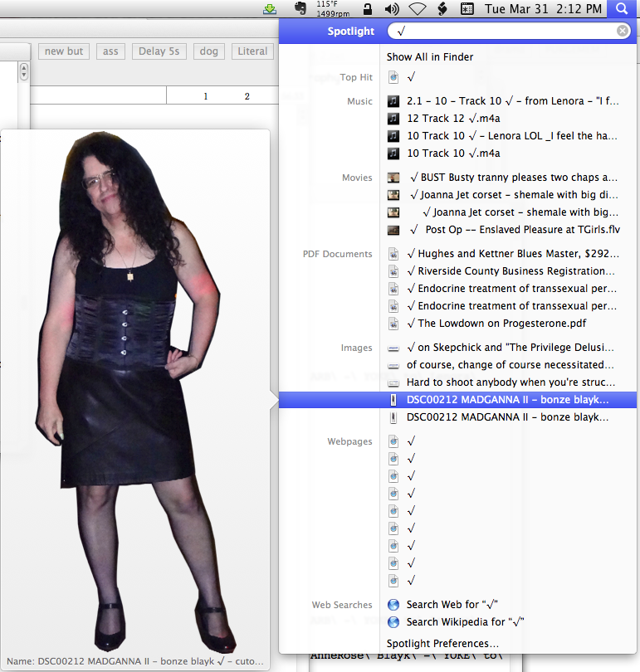The image size is (640, 672).
Task: Open the Wi-Fi menu bar icon
Action: [418, 9]
